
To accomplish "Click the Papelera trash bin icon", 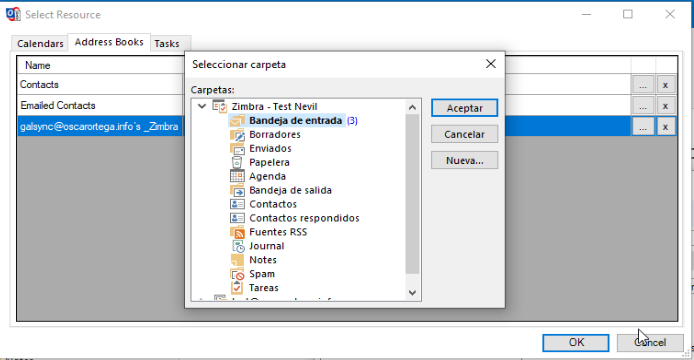I will [237, 163].
